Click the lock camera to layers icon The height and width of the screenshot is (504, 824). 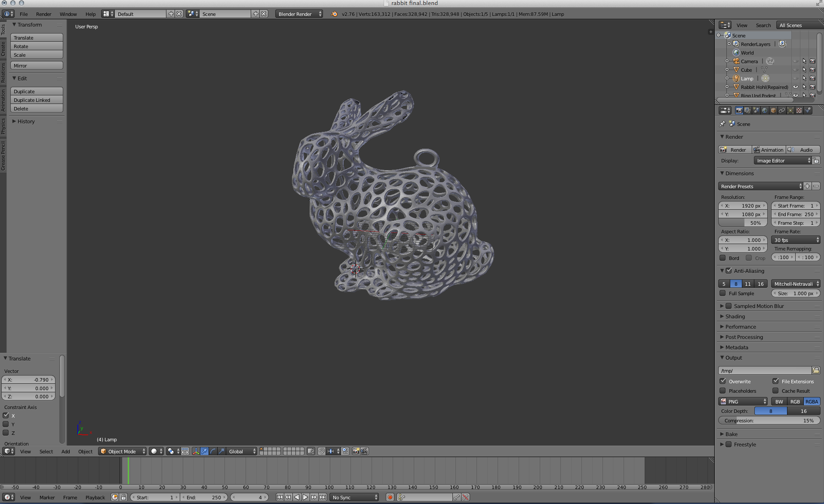(x=311, y=451)
